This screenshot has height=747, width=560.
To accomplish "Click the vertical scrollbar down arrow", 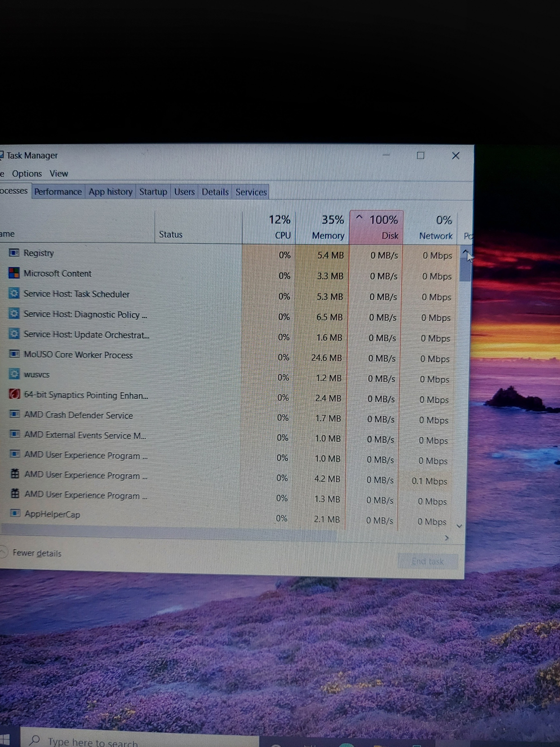I will coord(459,525).
